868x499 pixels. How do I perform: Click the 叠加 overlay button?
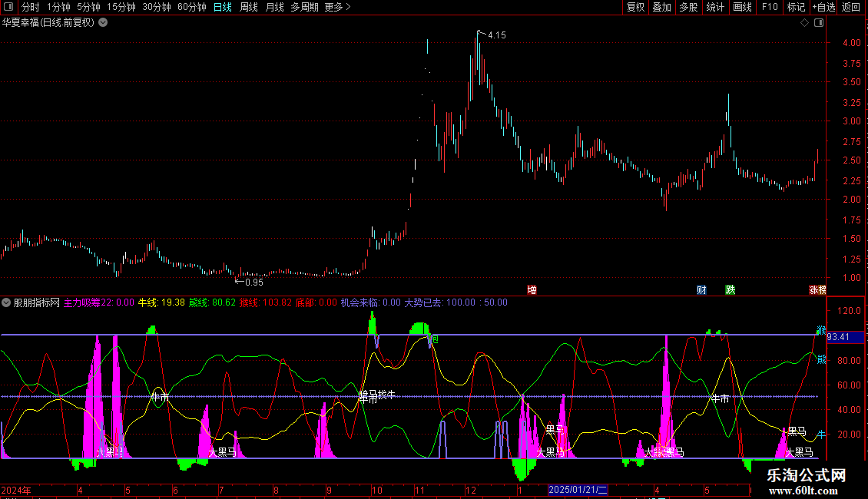coord(662,7)
